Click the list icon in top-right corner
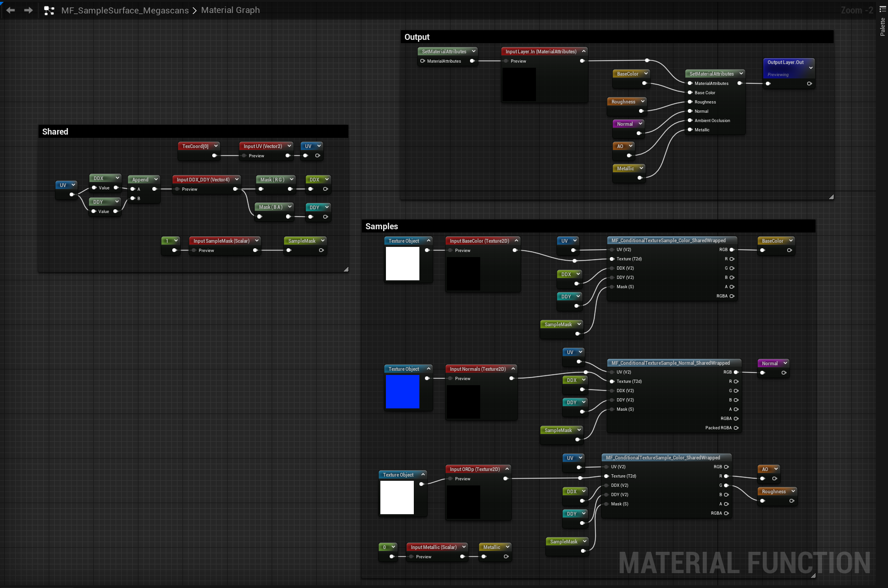Viewport: 888px width, 588px height. 882,8
